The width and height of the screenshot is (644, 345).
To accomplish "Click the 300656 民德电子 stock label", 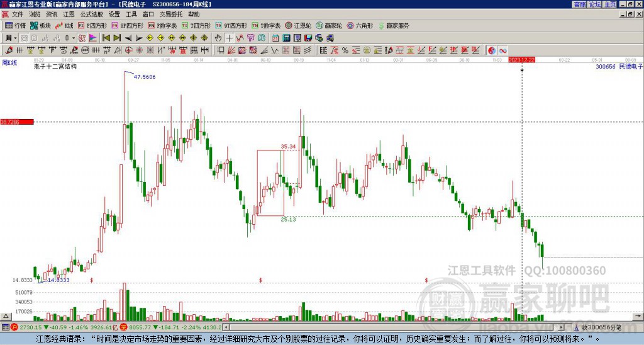I will pos(619,66).
